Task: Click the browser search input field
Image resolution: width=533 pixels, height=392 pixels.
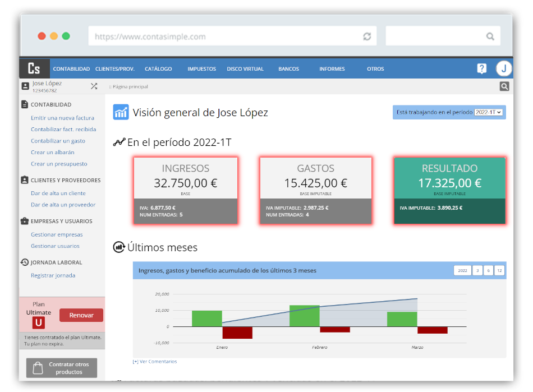Action: click(443, 36)
